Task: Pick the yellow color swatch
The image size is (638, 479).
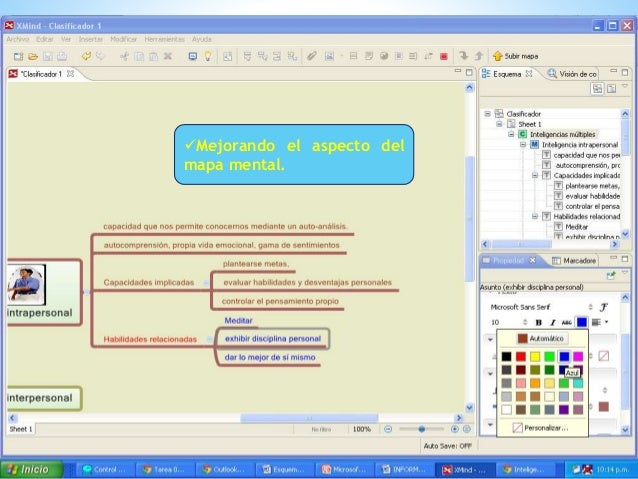Action: [x=535, y=357]
